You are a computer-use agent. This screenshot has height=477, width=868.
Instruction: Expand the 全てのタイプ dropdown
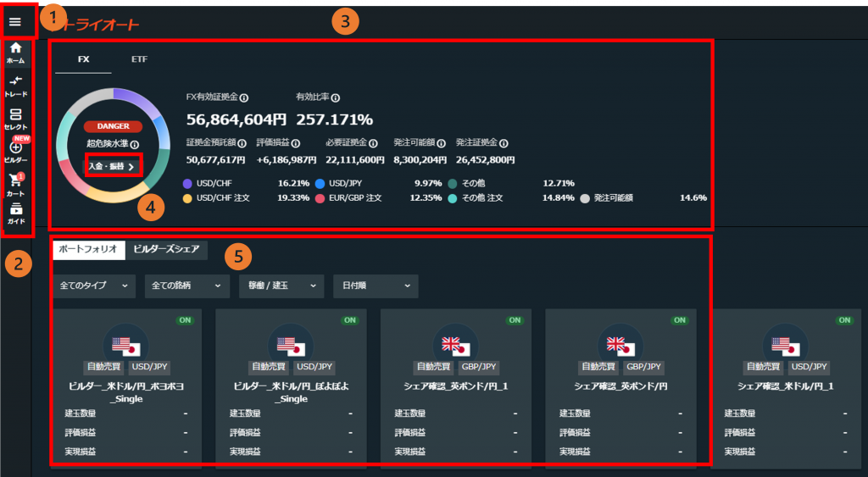click(95, 286)
